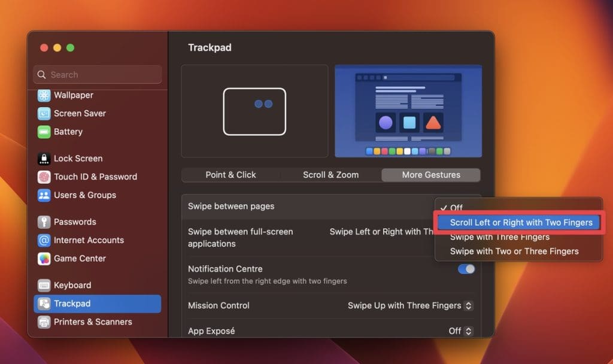The width and height of the screenshot is (613, 364).
Task: Click the Keyboard icon in sidebar
Action: click(44, 285)
